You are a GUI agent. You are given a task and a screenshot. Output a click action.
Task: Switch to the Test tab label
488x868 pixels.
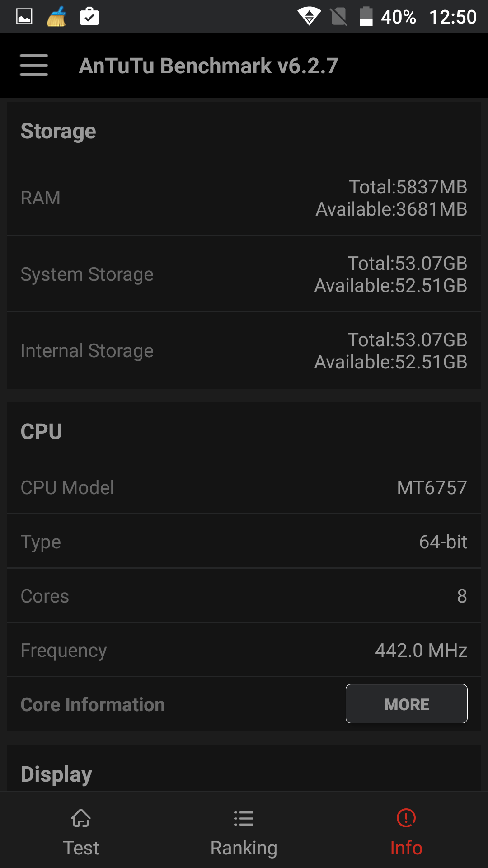click(81, 848)
